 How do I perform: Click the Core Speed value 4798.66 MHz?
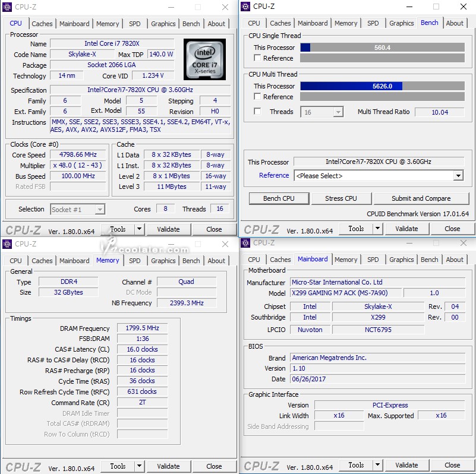coord(78,154)
